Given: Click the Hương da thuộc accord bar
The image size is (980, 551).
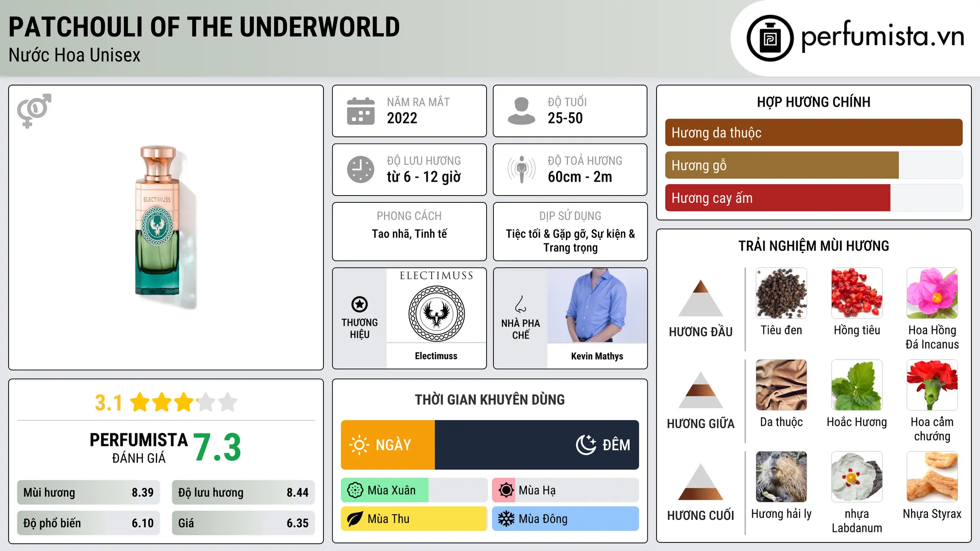Looking at the screenshot, I should [813, 132].
